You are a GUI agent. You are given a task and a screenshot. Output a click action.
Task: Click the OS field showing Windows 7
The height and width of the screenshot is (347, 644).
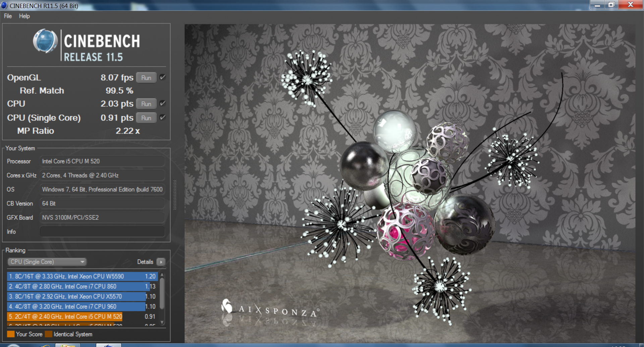102,190
